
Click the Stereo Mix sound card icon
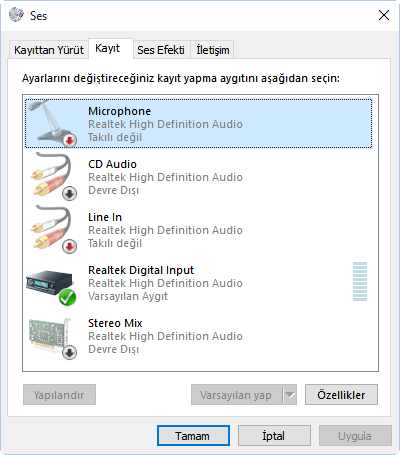point(52,338)
